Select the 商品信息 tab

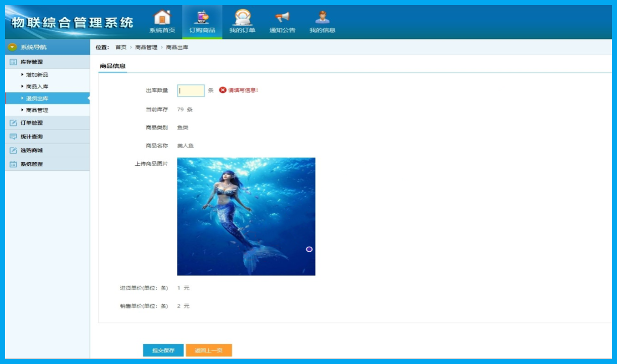click(x=113, y=66)
